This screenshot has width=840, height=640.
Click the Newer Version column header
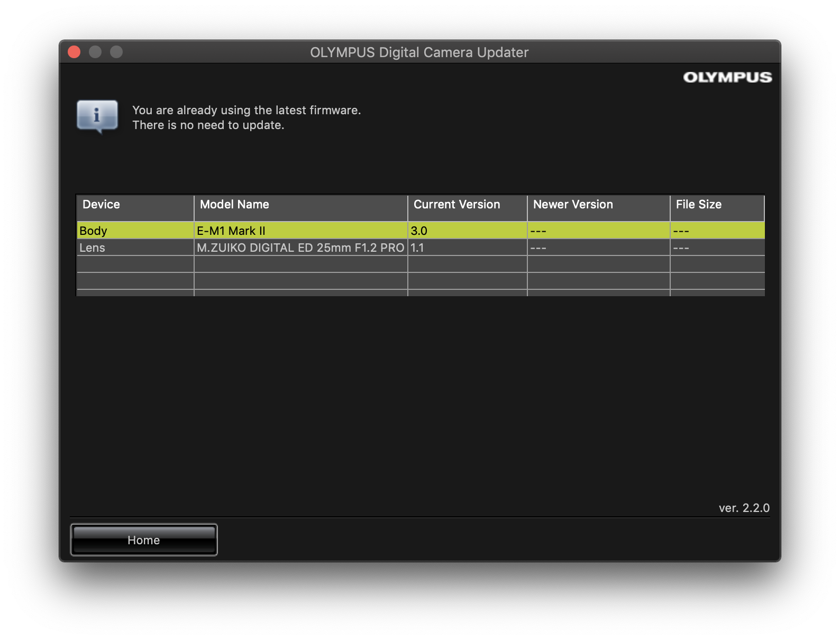pos(599,208)
